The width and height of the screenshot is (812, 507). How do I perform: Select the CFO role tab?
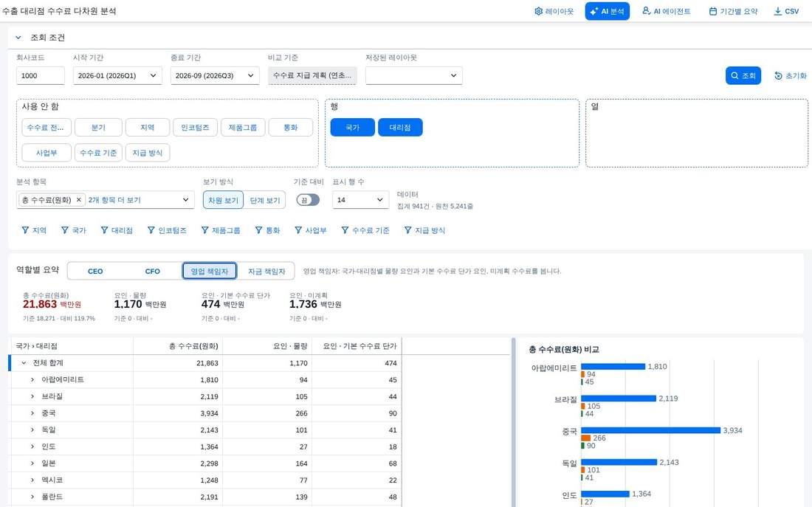pyautogui.click(x=152, y=271)
